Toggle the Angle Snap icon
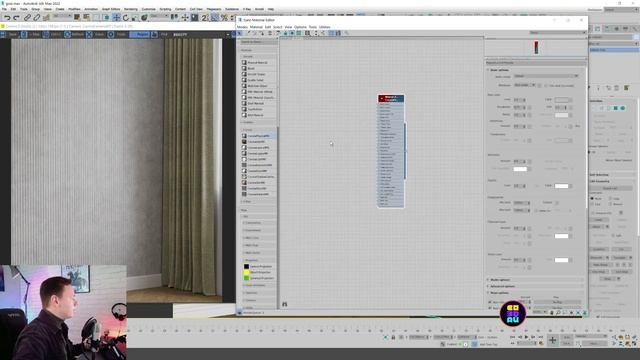640x360 pixels. (x=214, y=18)
